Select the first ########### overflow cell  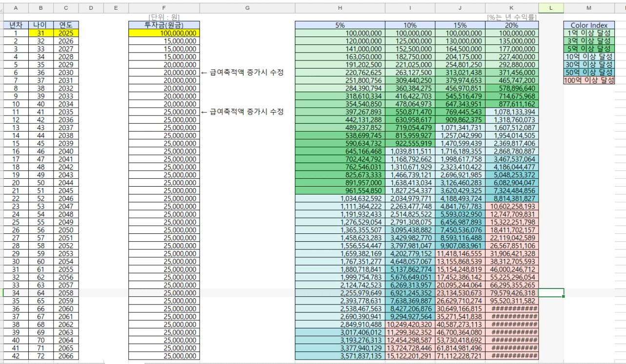(511, 308)
